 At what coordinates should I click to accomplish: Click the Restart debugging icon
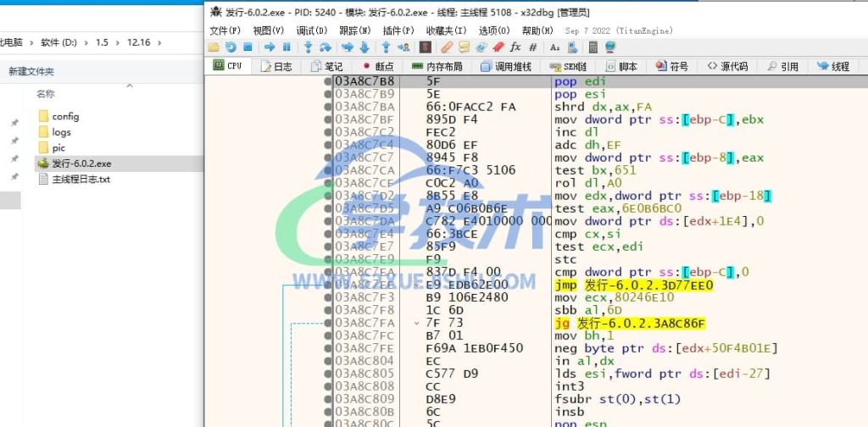point(231,47)
